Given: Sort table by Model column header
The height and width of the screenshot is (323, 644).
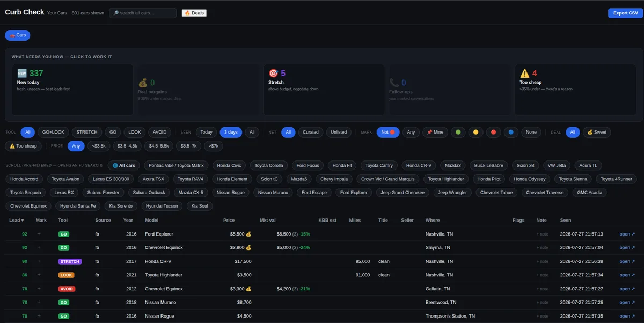Looking at the screenshot, I should [x=151, y=220].
